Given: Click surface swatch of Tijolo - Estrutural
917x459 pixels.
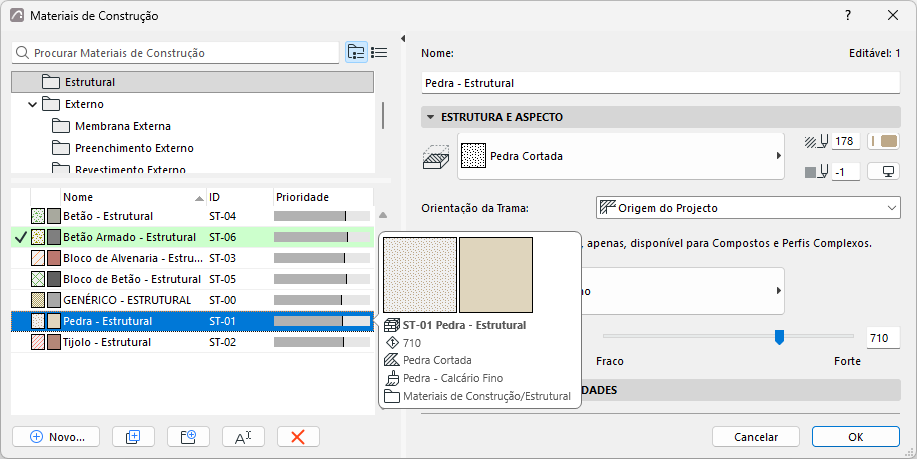Looking at the screenshot, I should click(54, 343).
